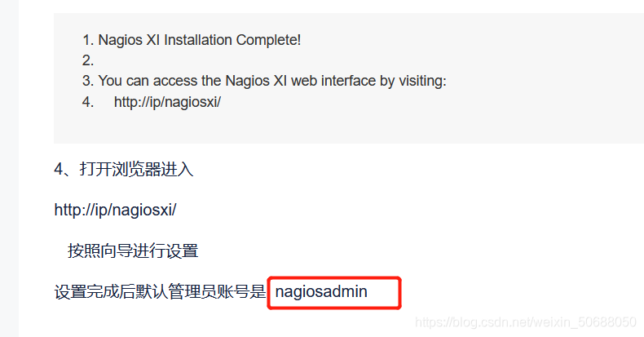644x337 pixels.
Task: Click line number 2 in code block
Action: point(87,61)
